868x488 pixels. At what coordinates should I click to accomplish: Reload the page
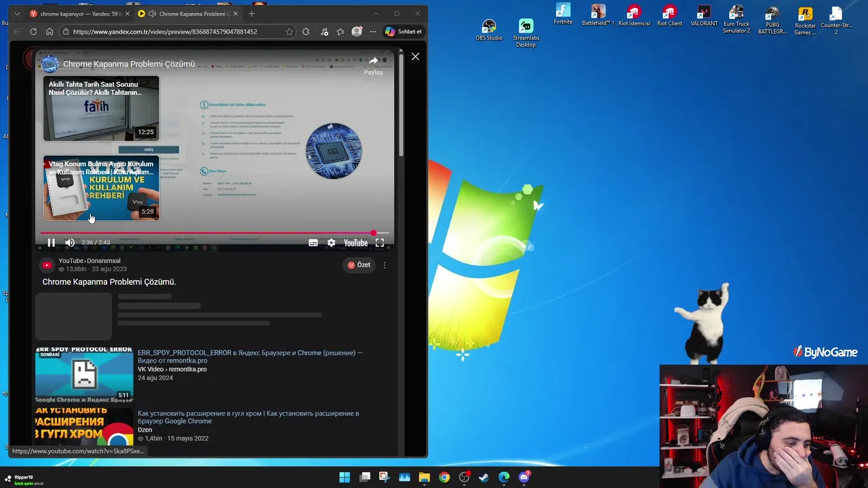click(x=33, y=31)
